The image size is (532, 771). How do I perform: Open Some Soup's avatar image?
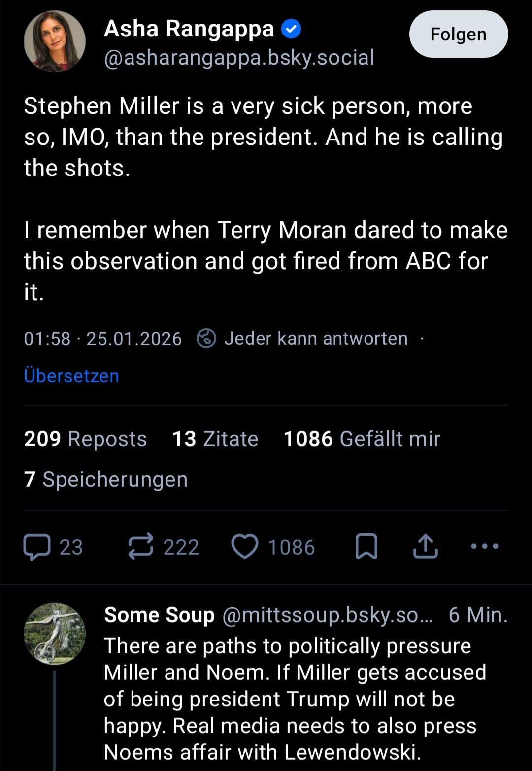[x=55, y=633]
